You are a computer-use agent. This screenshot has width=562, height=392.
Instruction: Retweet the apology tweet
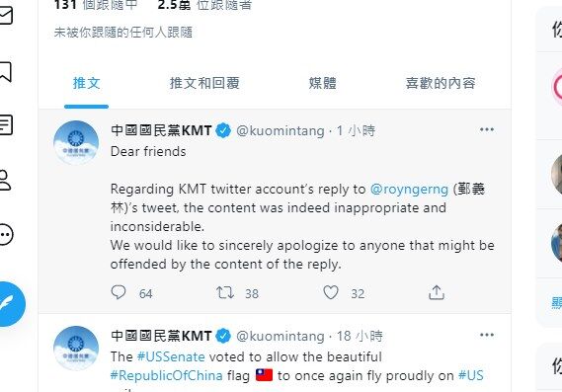coord(225,292)
